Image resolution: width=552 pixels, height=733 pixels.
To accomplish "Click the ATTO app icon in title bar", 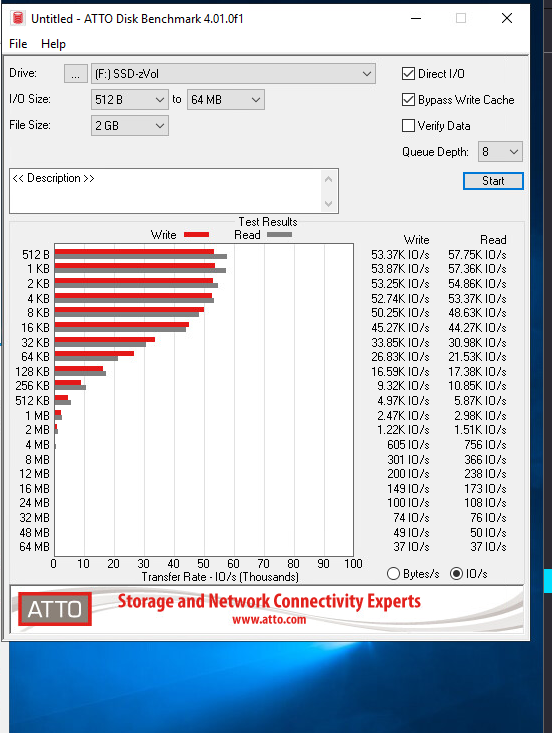I will pyautogui.click(x=18, y=19).
